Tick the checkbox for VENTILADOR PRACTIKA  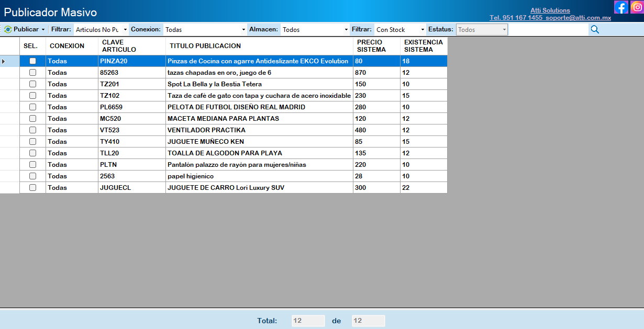click(x=32, y=130)
